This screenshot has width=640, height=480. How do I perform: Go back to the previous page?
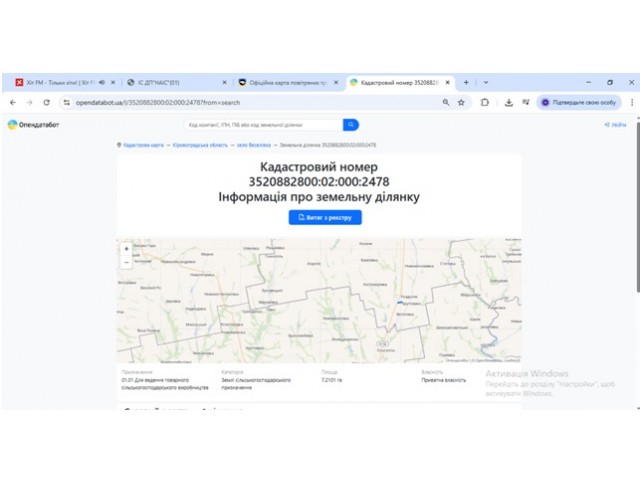pyautogui.click(x=13, y=102)
